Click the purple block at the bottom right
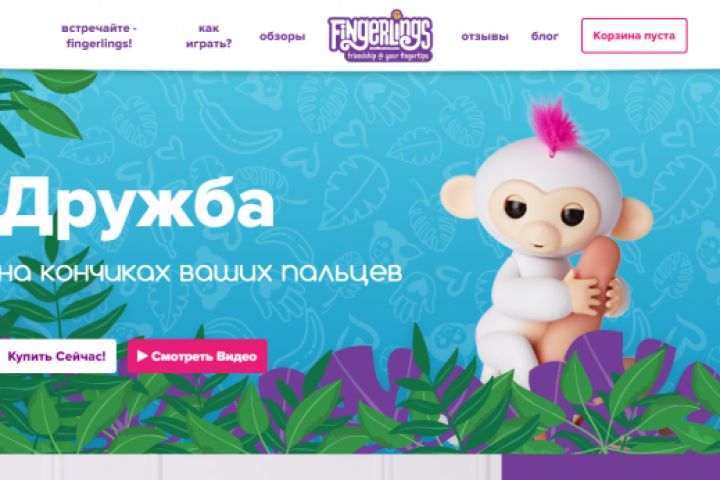 click(x=611, y=468)
